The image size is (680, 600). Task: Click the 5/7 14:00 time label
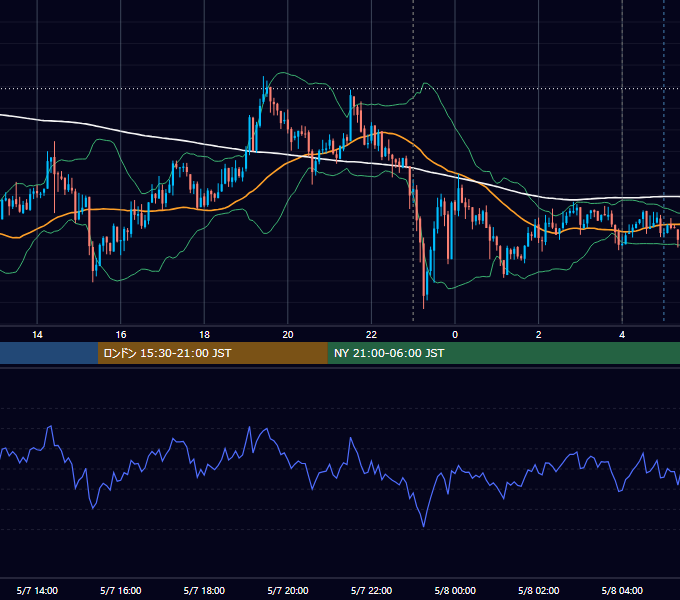[37, 590]
